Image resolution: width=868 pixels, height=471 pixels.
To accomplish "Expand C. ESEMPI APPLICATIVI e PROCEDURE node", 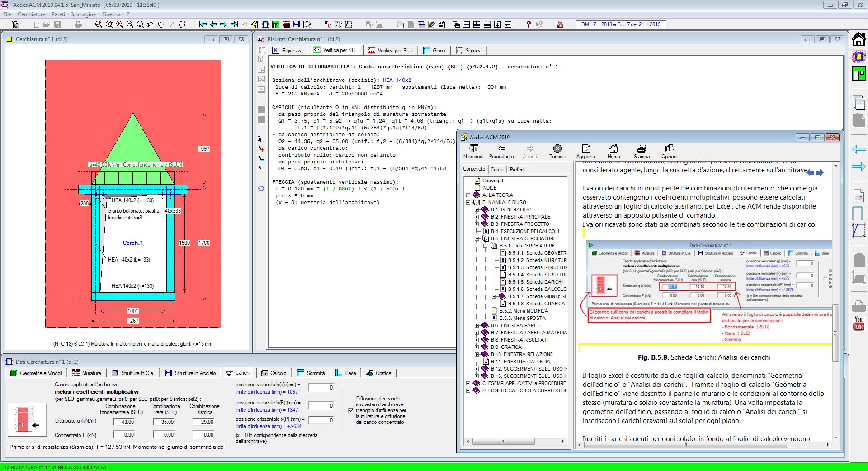I will [x=468, y=383].
